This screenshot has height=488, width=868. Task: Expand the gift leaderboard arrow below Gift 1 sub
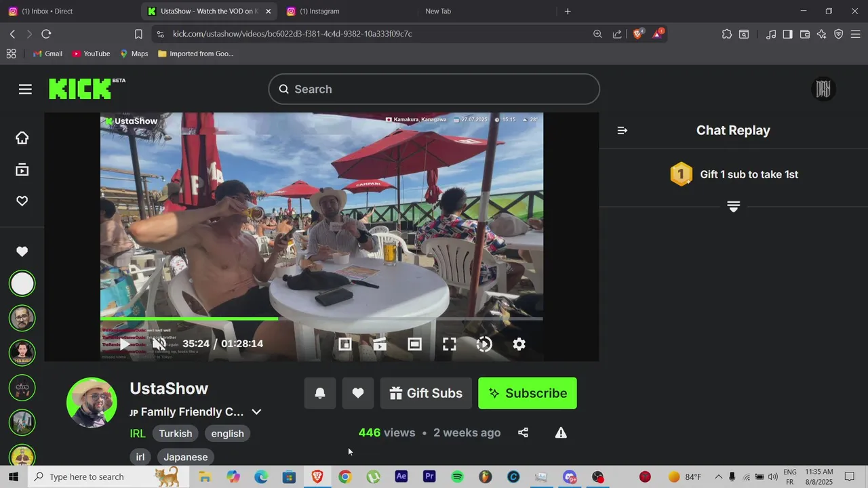click(x=733, y=207)
